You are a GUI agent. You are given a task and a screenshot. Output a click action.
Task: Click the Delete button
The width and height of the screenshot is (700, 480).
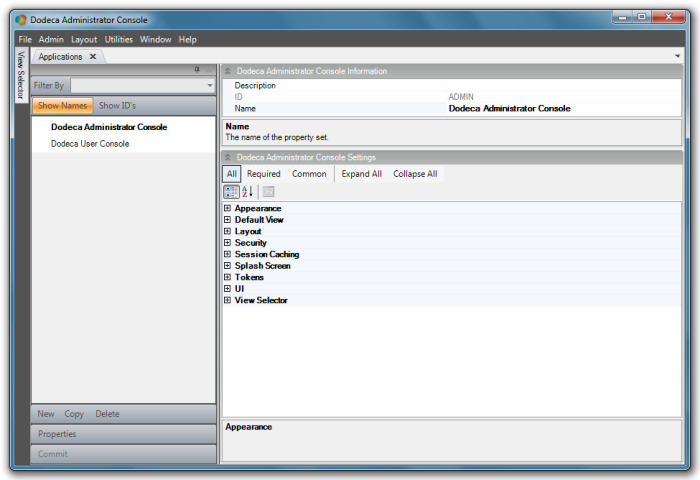[x=107, y=414]
